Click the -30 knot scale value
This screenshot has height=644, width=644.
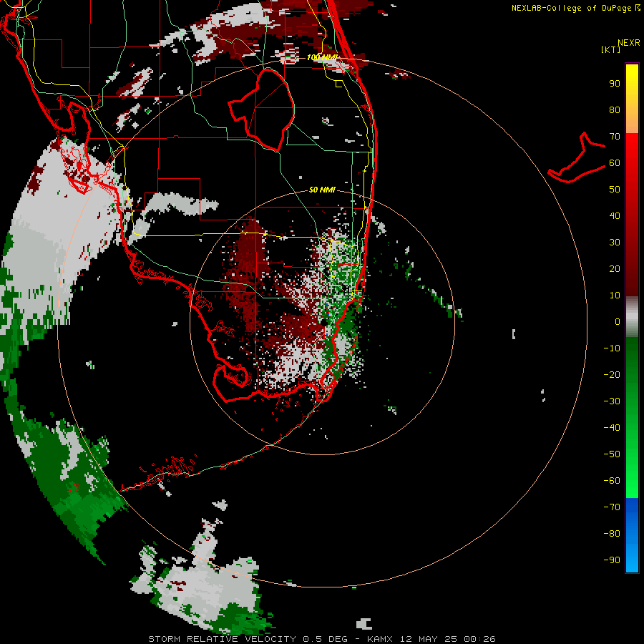tap(612, 401)
